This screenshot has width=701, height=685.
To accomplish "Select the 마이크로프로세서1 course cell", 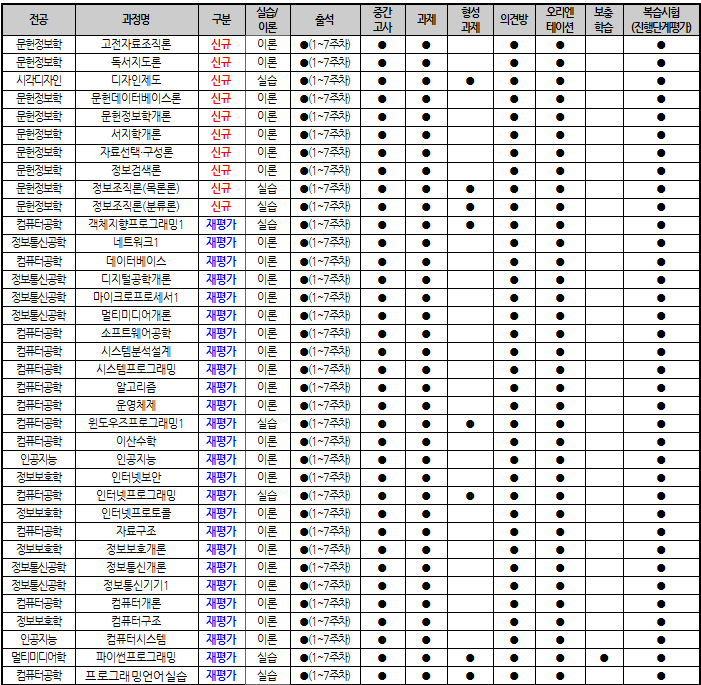I will (136, 297).
